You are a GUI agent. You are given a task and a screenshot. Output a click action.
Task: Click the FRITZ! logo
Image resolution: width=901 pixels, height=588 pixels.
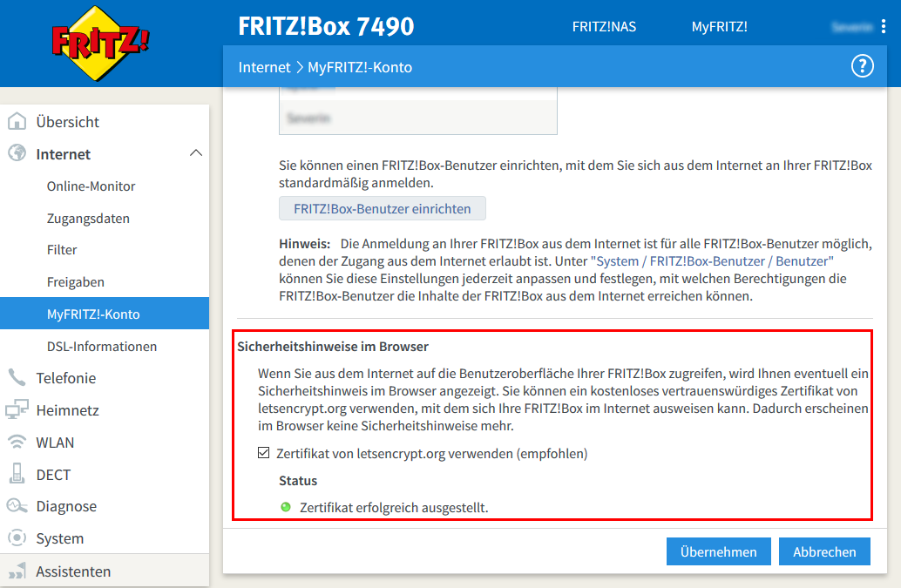100,43
